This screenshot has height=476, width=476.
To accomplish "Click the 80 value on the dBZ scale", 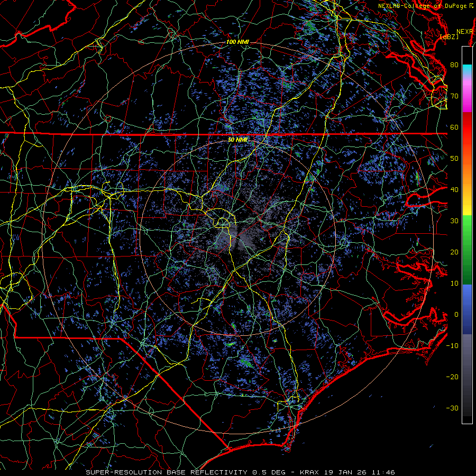I will point(454,65).
